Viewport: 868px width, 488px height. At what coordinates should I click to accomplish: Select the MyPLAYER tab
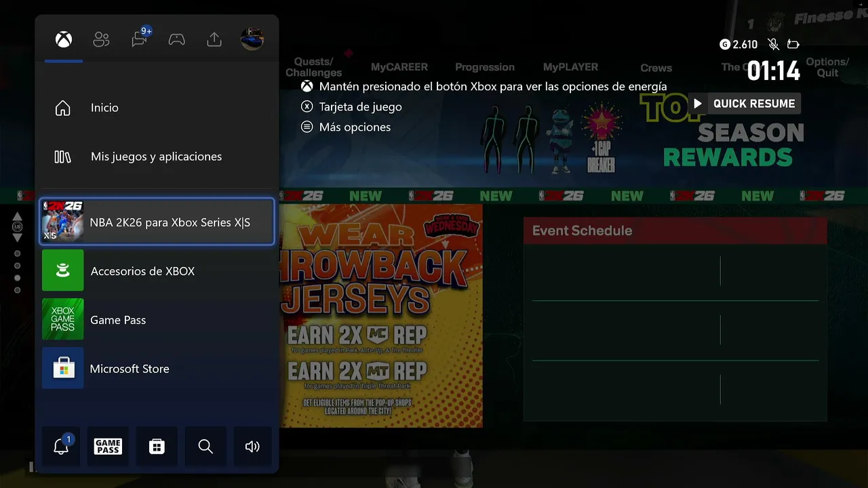point(570,67)
